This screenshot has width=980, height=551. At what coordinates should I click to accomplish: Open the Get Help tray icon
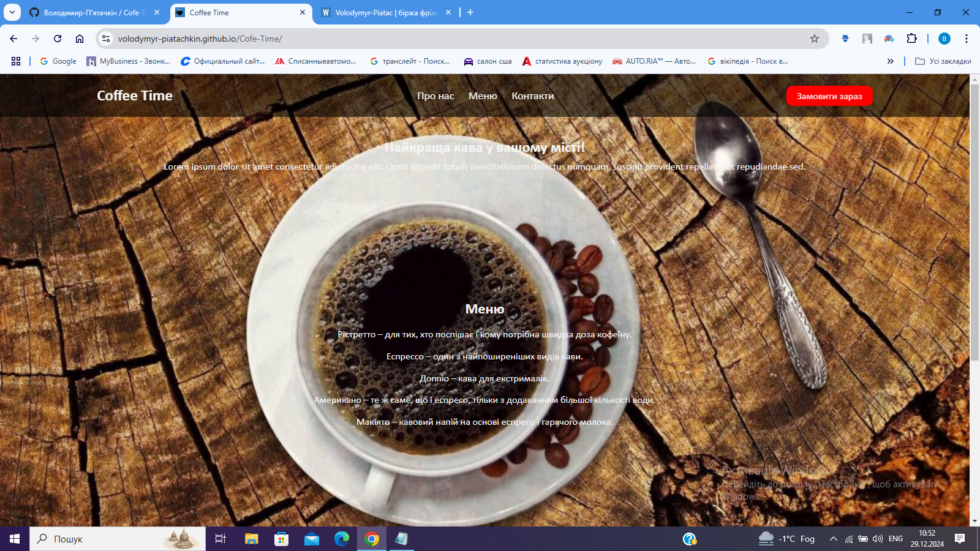coord(690,539)
